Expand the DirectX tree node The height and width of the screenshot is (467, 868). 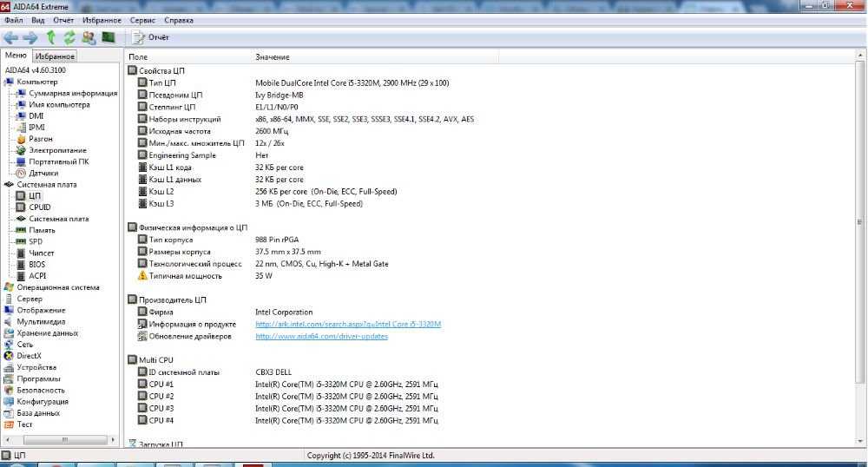coord(29,356)
